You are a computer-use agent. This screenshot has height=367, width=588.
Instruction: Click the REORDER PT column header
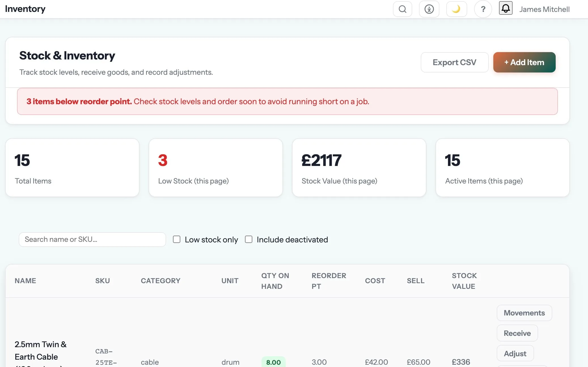(x=329, y=281)
